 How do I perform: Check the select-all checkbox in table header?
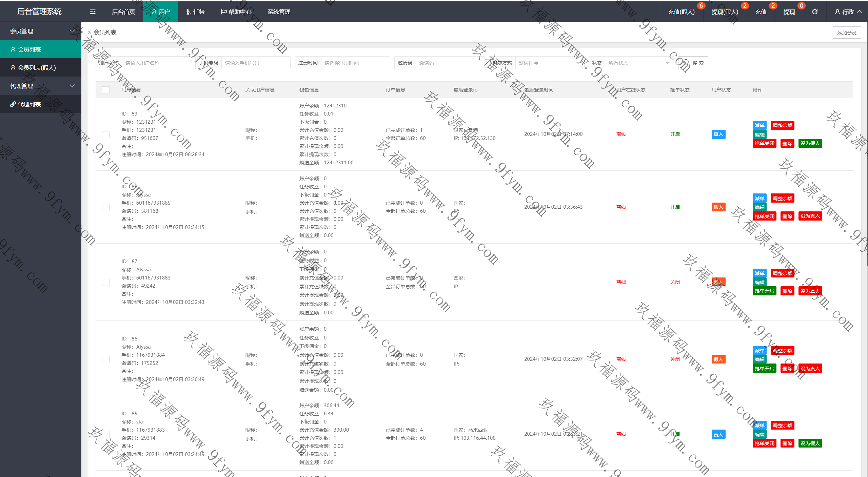point(106,90)
